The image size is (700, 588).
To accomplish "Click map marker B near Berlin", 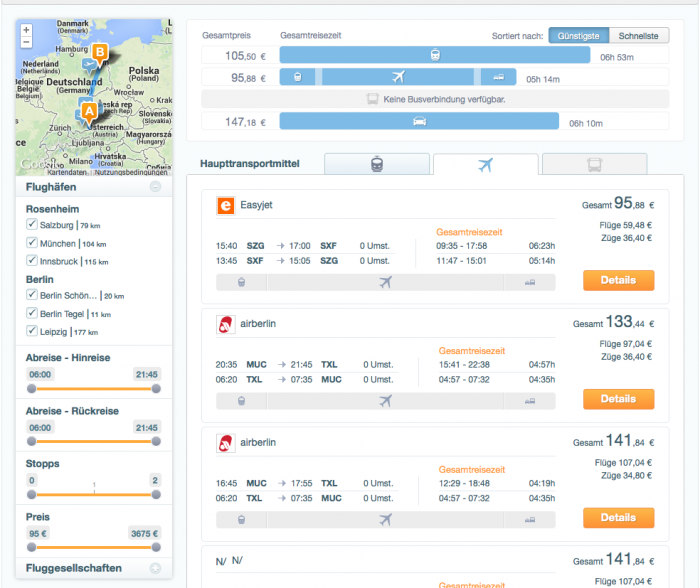I will [99, 52].
